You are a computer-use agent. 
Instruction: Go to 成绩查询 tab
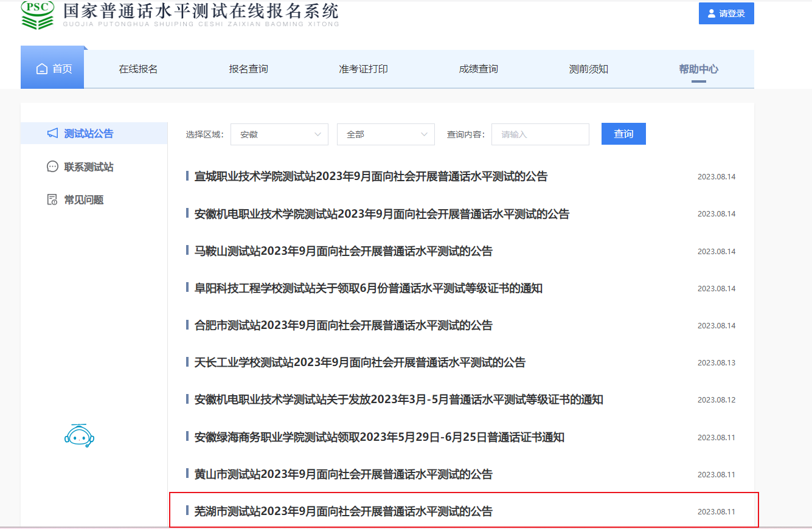(x=478, y=69)
